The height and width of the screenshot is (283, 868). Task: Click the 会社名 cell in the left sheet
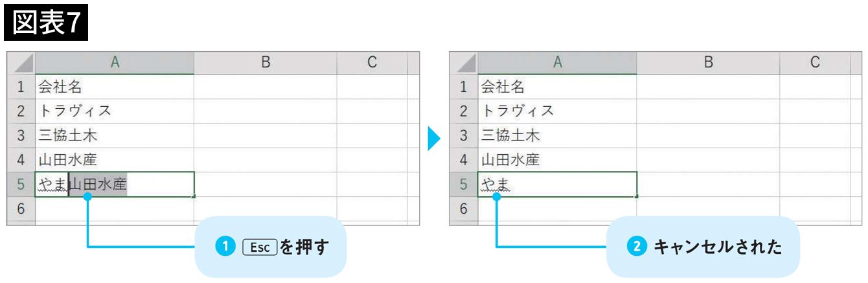[x=115, y=86]
